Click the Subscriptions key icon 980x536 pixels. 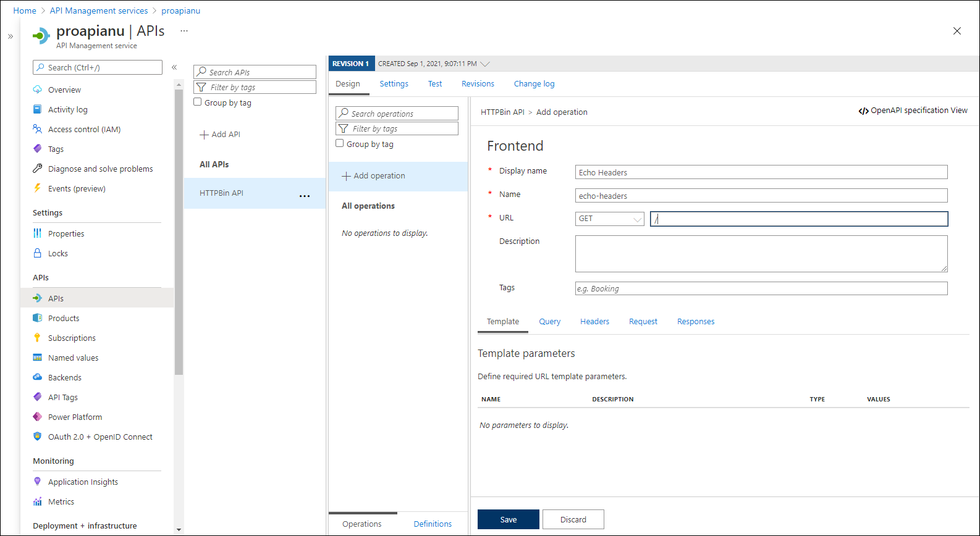(37, 338)
